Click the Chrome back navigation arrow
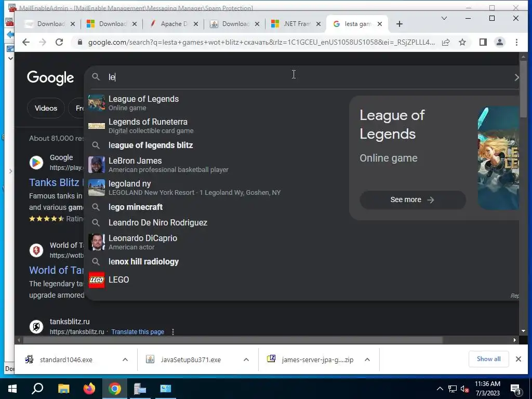This screenshot has height=399, width=532. click(26, 42)
